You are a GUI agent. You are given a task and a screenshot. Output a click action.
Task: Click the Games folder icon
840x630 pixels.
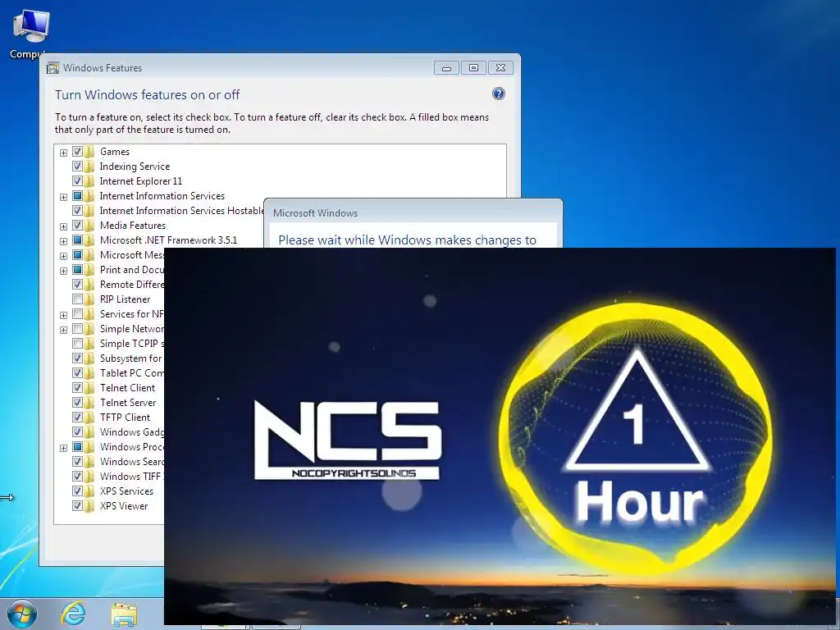[89, 152]
